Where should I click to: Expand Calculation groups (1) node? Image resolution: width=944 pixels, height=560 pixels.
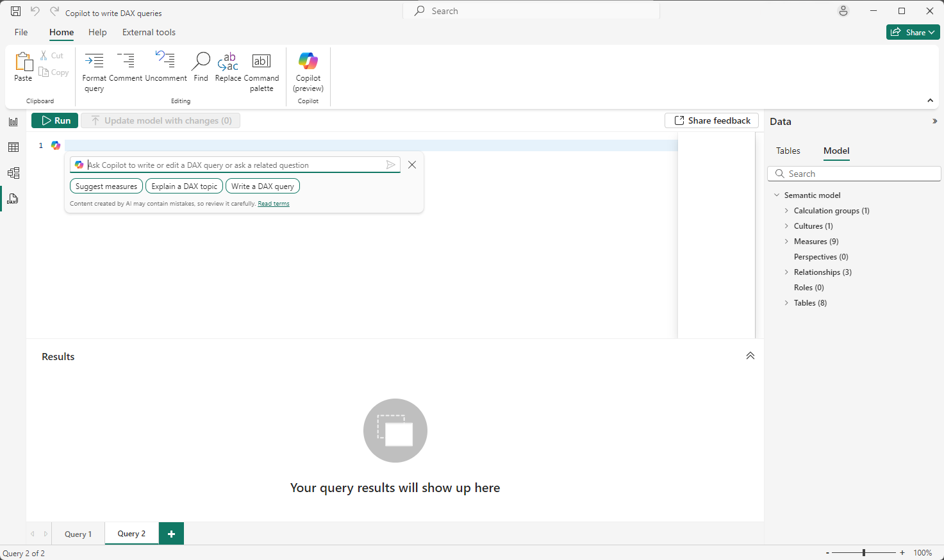(x=786, y=211)
